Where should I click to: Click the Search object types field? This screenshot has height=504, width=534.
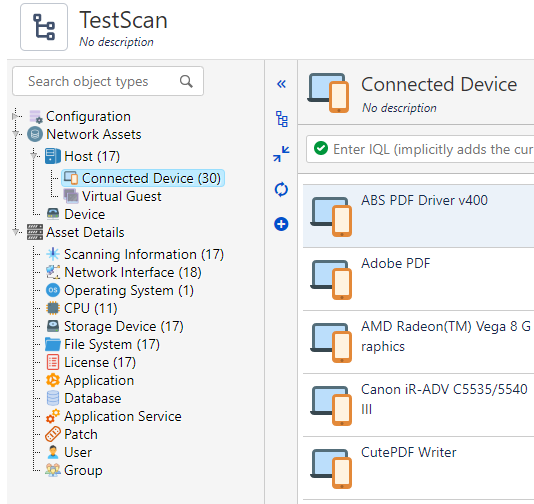[x=108, y=81]
